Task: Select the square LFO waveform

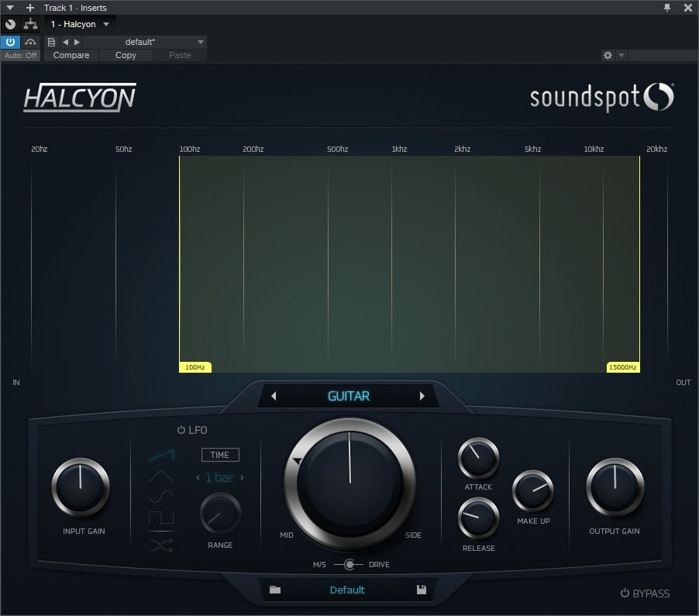Action: [x=161, y=518]
